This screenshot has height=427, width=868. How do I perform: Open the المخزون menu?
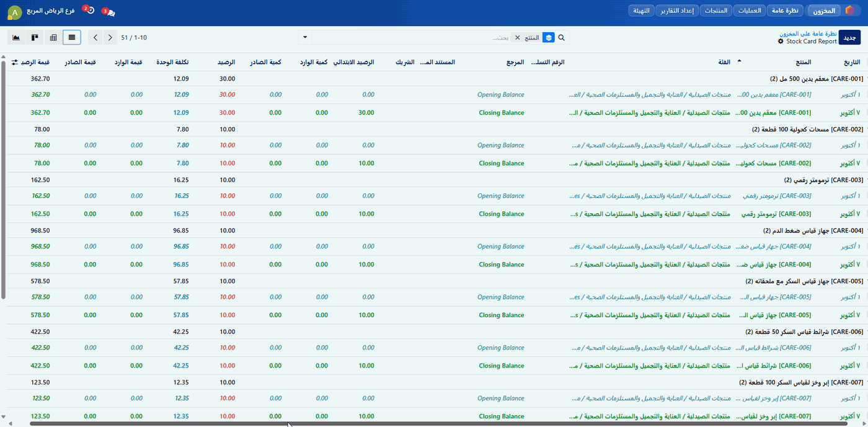point(825,11)
